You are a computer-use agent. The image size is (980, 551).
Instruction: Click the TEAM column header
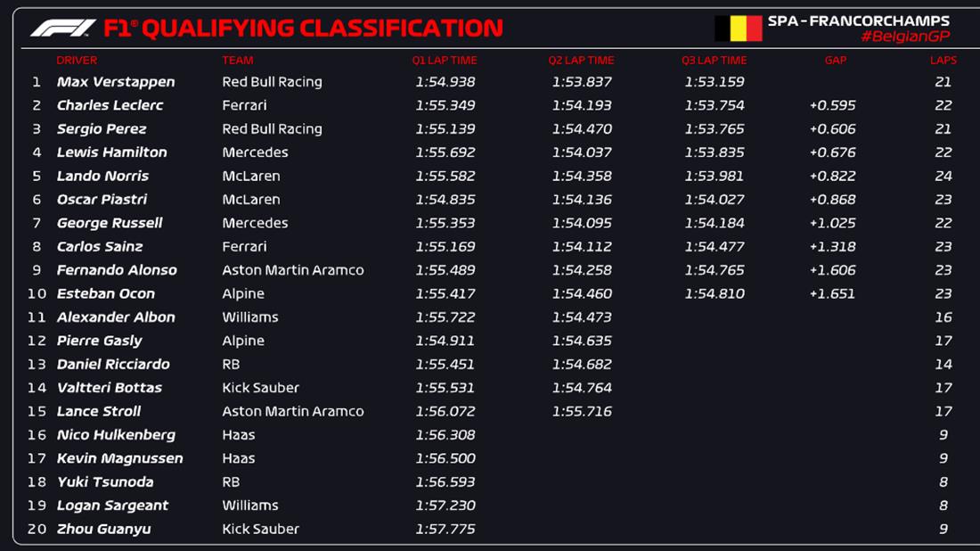(238, 61)
